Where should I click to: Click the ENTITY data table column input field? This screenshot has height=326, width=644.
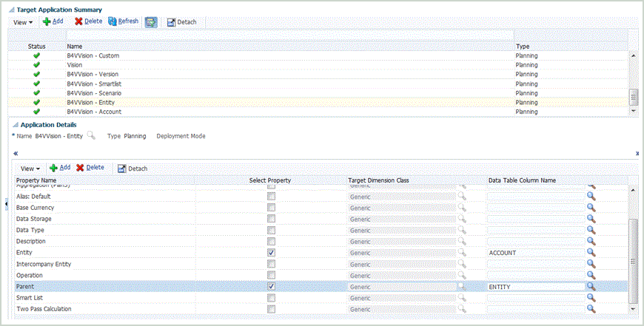(535, 286)
